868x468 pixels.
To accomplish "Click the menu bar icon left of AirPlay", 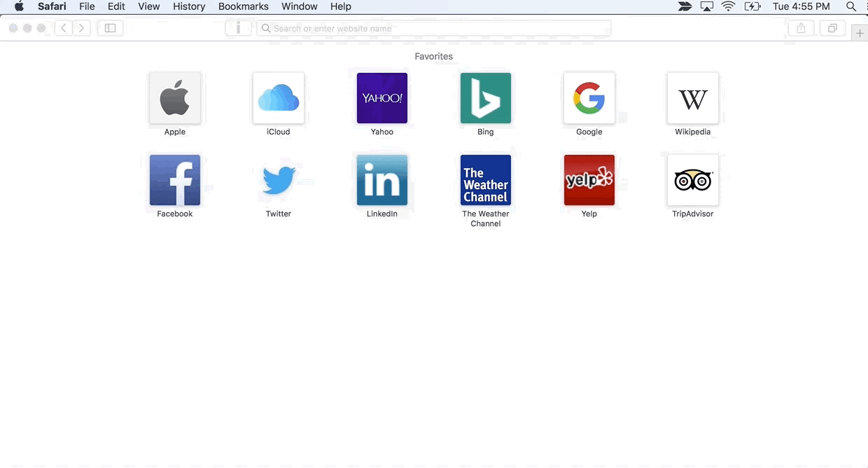I will tap(685, 6).
